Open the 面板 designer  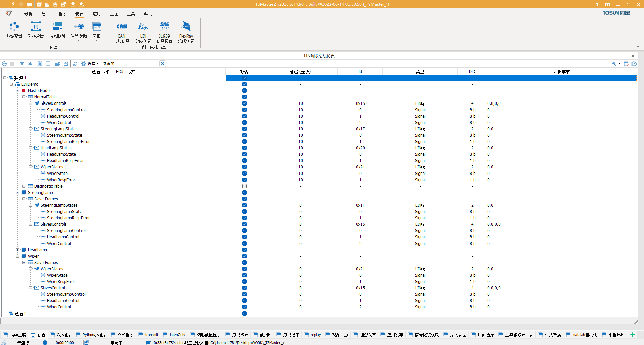tap(97, 30)
